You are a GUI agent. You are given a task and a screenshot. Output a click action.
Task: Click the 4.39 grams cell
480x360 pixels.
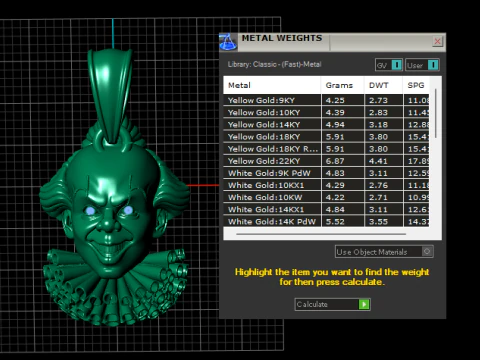click(x=343, y=112)
